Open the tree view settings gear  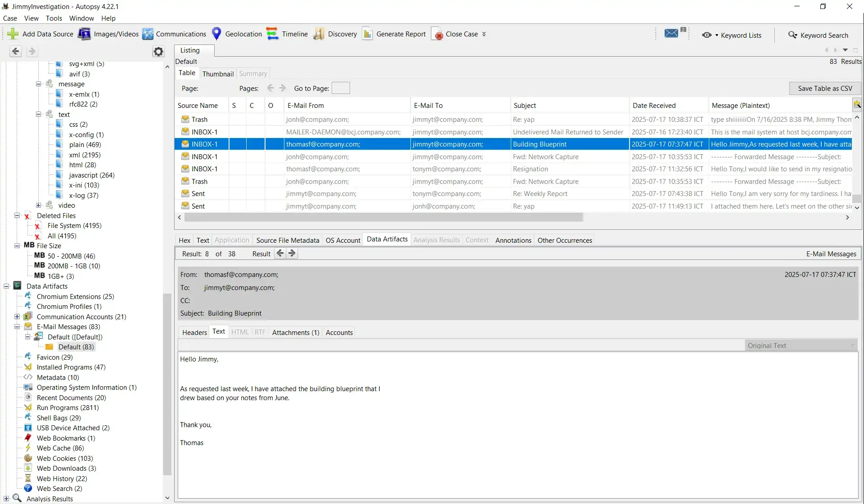[158, 52]
